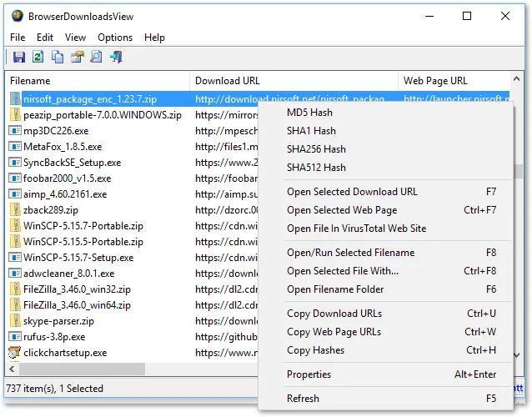532x417 pixels.
Task: Sort by the Filename column header
Action: tap(98, 81)
